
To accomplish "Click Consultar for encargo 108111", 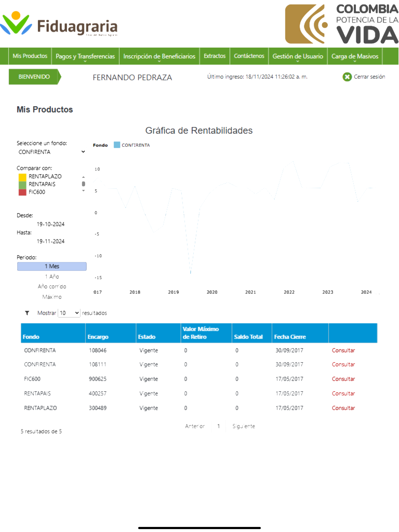I will (343, 364).
